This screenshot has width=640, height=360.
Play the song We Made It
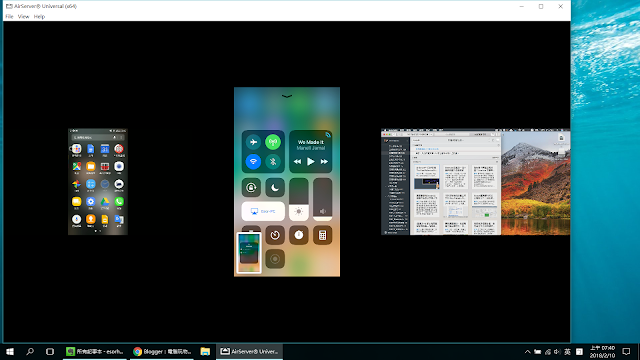click(311, 162)
